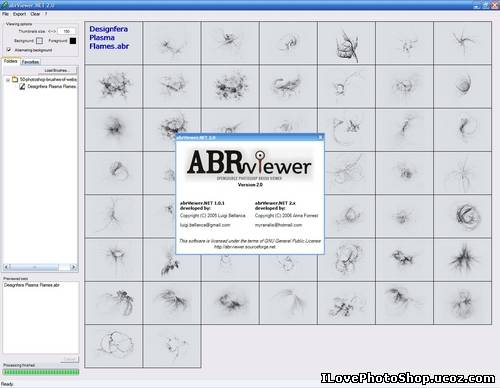
Task: Open the Export menu
Action: pos(19,14)
